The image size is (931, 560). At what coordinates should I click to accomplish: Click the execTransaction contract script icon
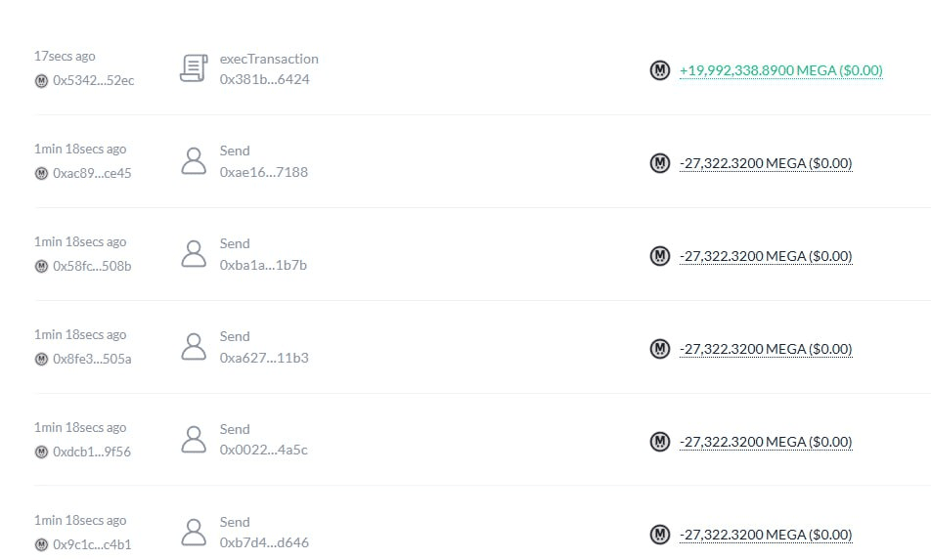coord(194,68)
